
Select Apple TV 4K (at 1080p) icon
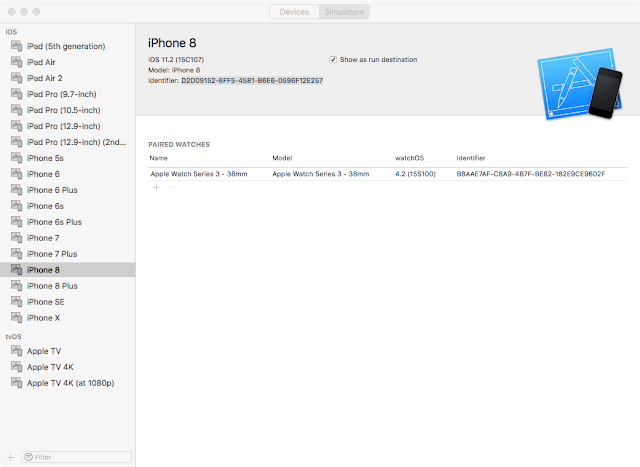(16, 382)
